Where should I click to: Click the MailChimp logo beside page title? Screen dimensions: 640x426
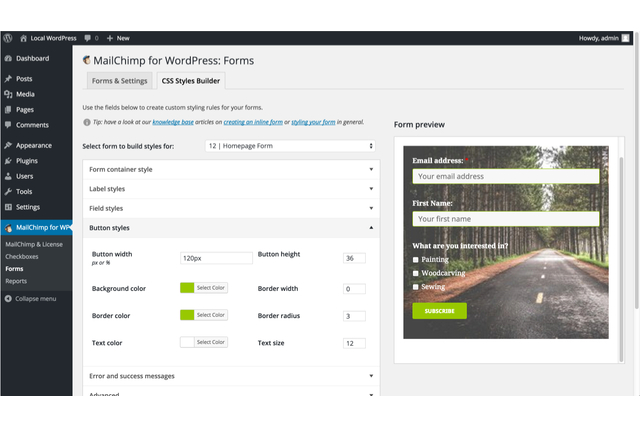pos(87,60)
